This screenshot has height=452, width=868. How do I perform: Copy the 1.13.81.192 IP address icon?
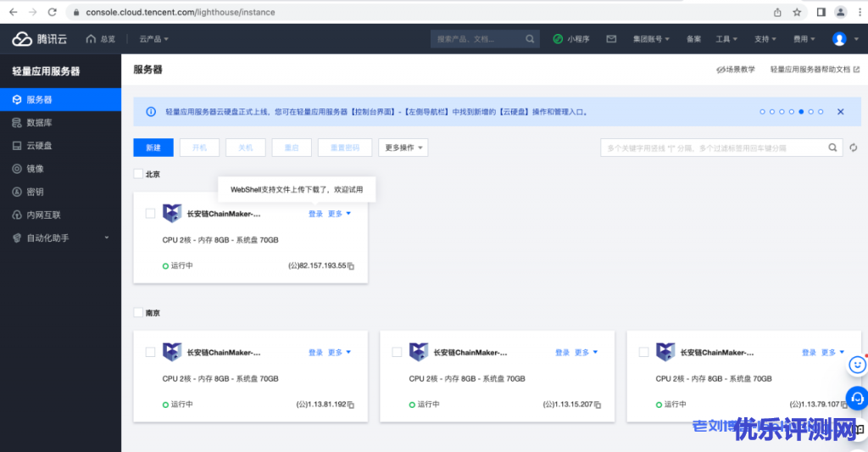[351, 405]
